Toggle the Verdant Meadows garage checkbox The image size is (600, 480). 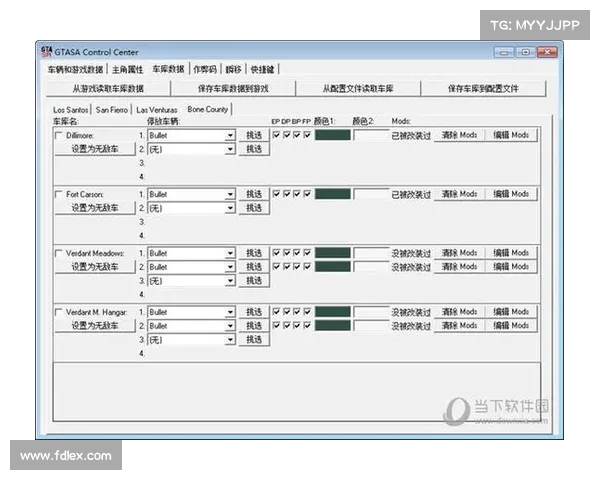click(59, 253)
